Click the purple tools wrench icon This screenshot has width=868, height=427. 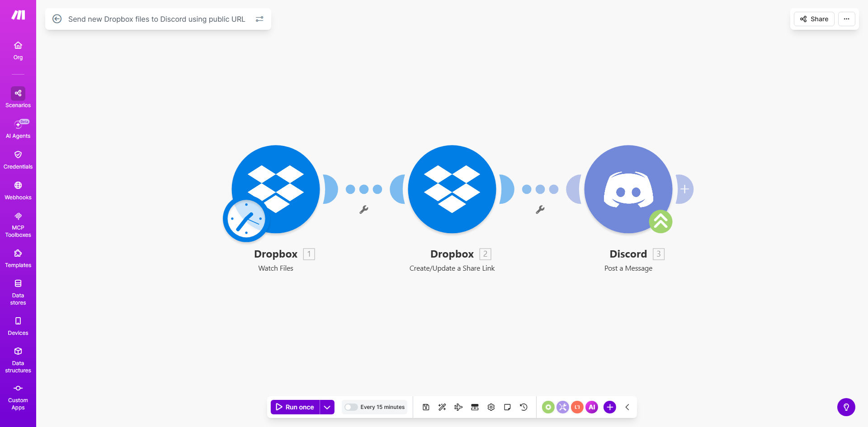point(562,407)
